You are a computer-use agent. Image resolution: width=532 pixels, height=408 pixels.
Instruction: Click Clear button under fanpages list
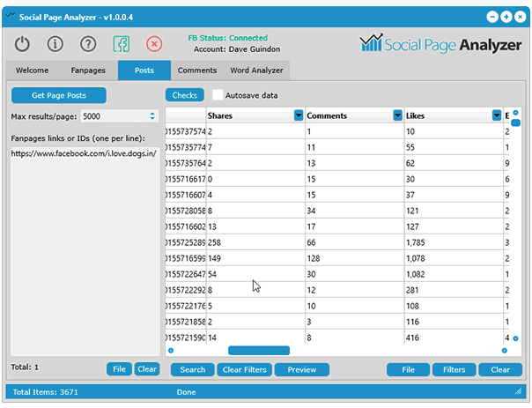click(147, 369)
